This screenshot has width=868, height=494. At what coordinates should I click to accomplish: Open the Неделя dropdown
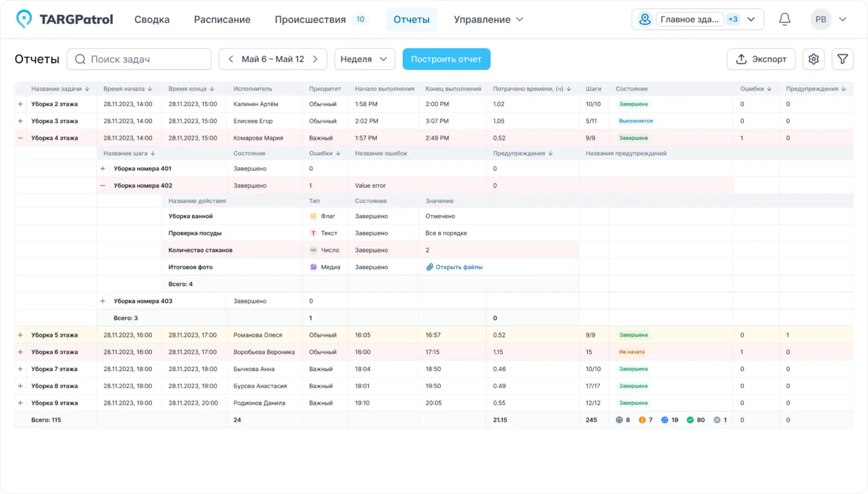(364, 59)
